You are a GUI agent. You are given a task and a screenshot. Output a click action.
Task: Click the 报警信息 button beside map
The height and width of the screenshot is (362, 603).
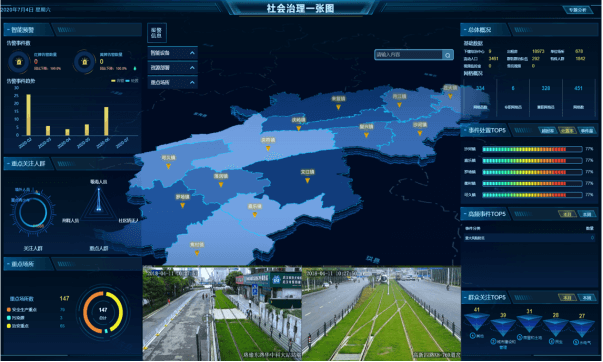pyautogui.click(x=157, y=33)
